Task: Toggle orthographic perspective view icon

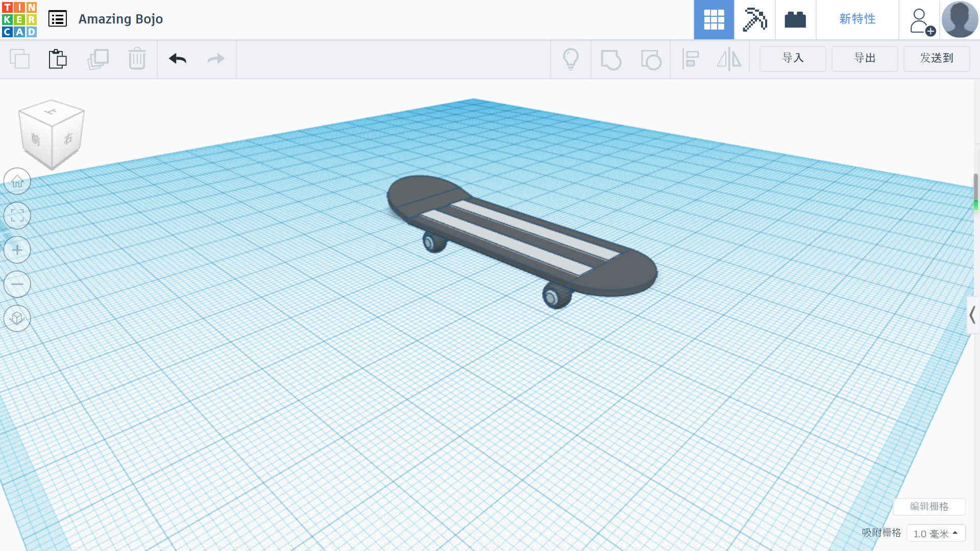Action: tap(17, 318)
